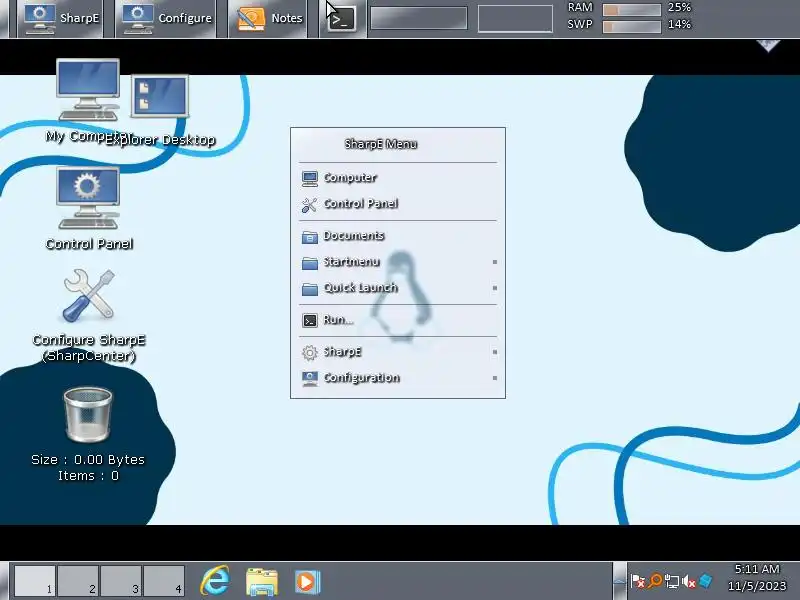This screenshot has width=800, height=600.
Task: Open the SharpE button in top bar
Action: (x=60, y=18)
